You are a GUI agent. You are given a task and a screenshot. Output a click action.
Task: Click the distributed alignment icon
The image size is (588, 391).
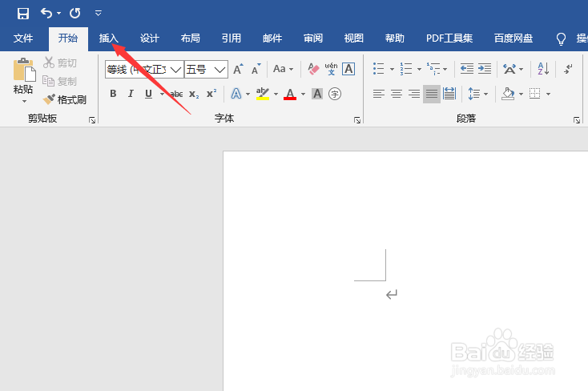click(449, 94)
